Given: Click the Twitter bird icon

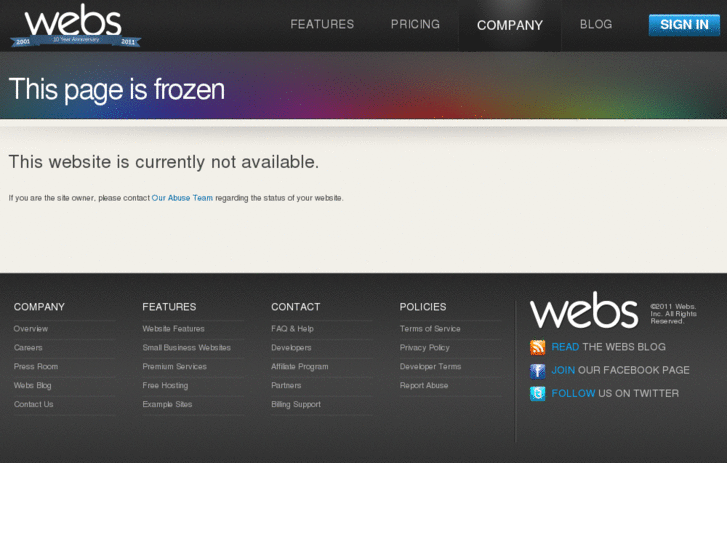Looking at the screenshot, I should pyautogui.click(x=537, y=394).
